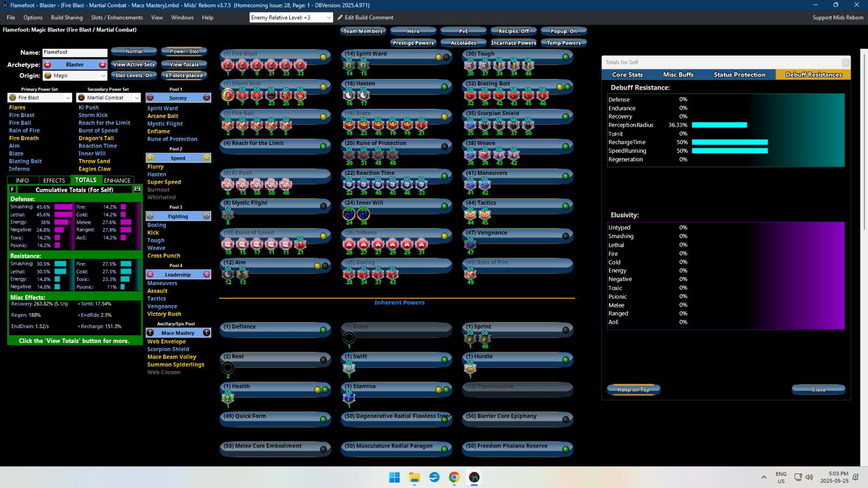Click the Keep on Top button
The height and width of the screenshot is (488, 868).
click(633, 389)
